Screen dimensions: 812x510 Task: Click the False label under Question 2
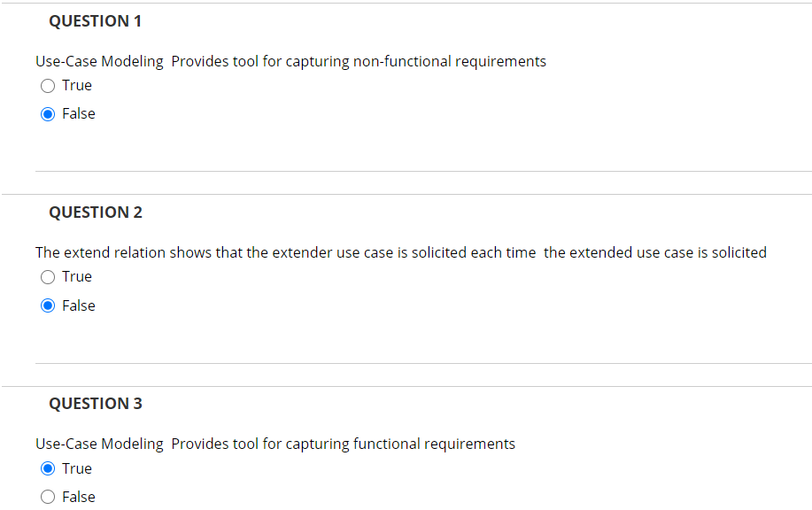pyautogui.click(x=78, y=305)
